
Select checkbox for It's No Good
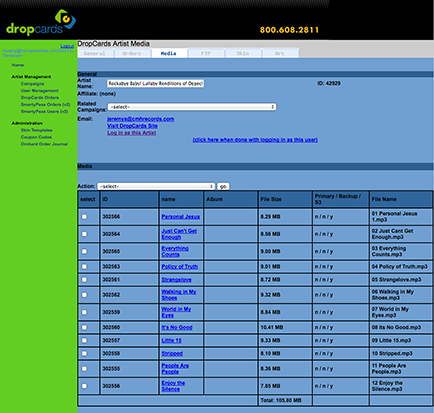point(84,328)
